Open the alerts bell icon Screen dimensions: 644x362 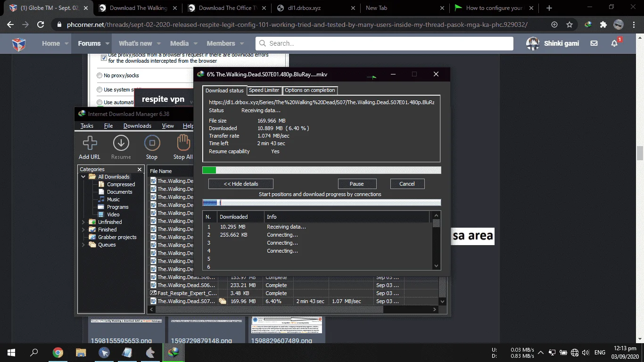tap(614, 43)
